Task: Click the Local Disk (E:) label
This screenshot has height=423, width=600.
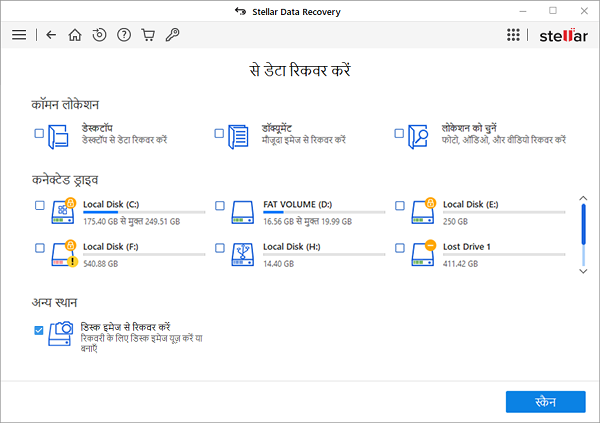Action: tap(471, 204)
